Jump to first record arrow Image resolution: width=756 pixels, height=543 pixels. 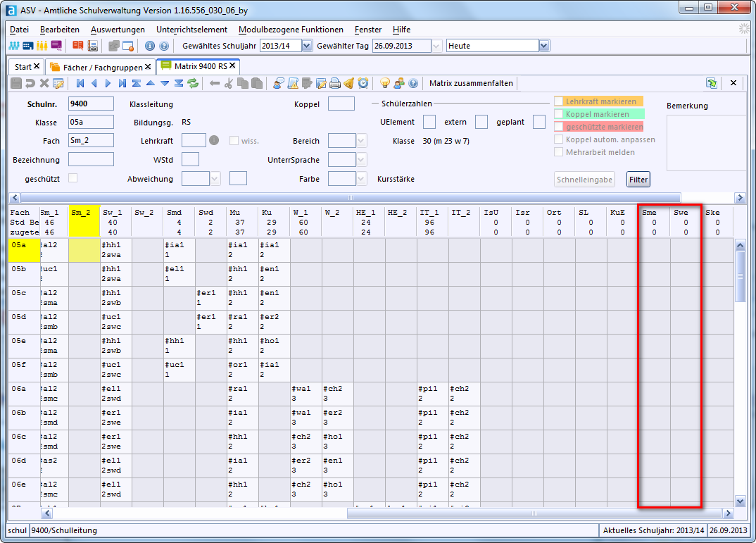click(80, 83)
